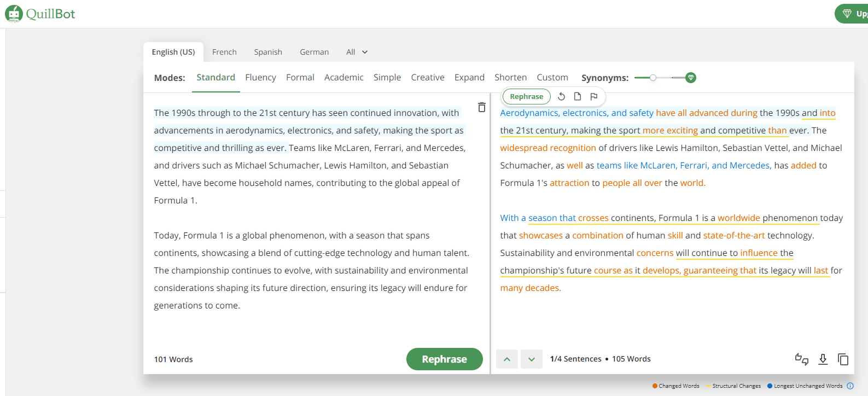Click the small Rephrase popup button
The image size is (868, 396).
click(526, 96)
